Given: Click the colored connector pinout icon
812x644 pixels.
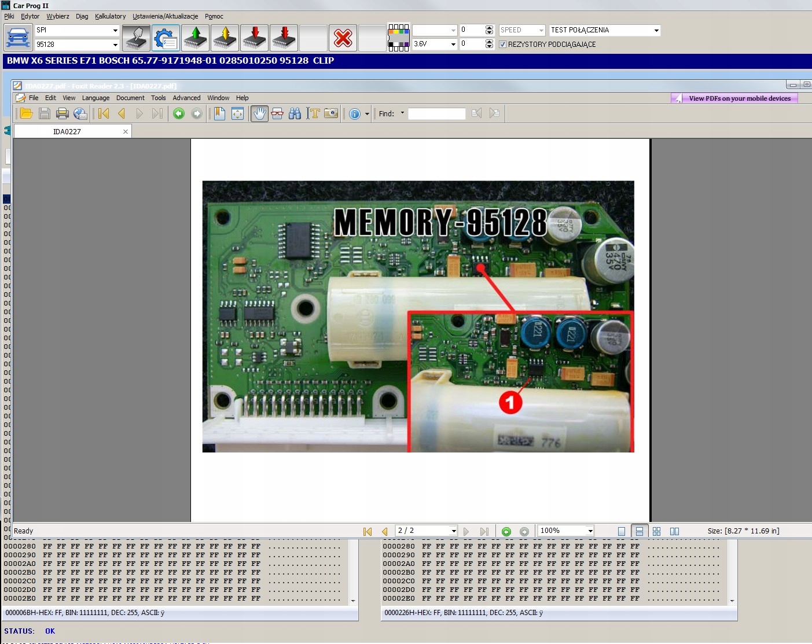Looking at the screenshot, I should 399,38.
